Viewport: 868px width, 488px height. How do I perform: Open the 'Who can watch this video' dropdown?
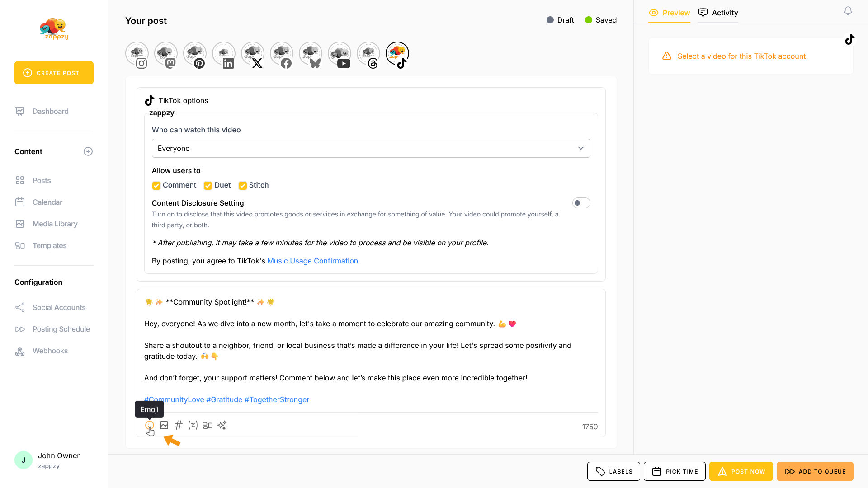[371, 148]
